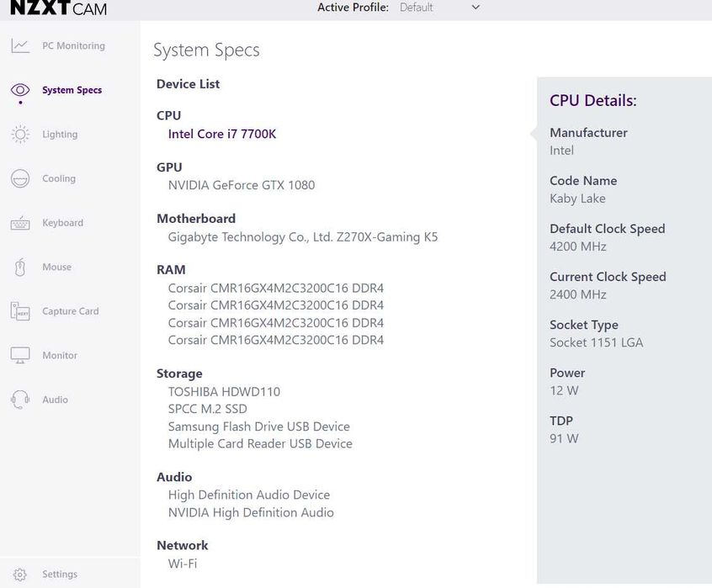Open Lighting via the sun icon
This screenshot has width=712, height=588.
coord(20,135)
